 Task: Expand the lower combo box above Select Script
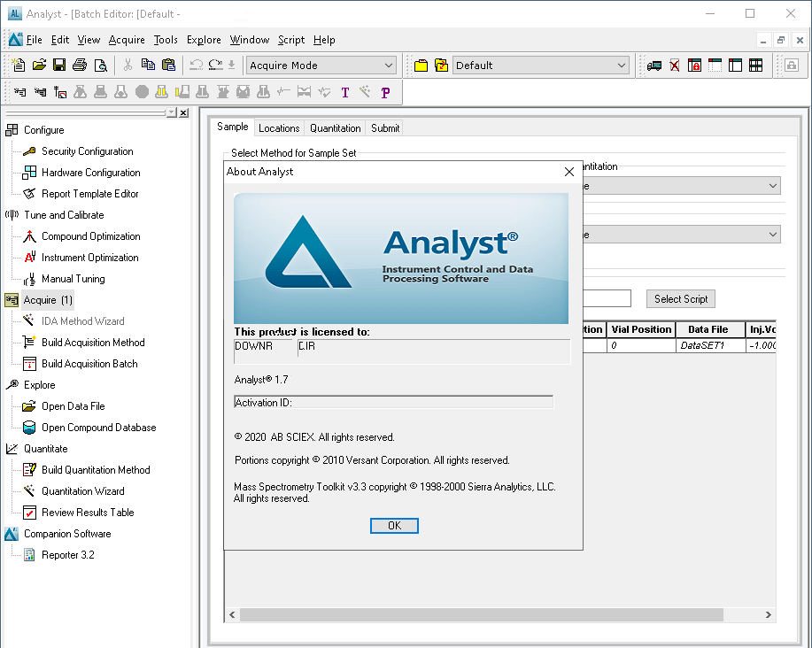(773, 235)
